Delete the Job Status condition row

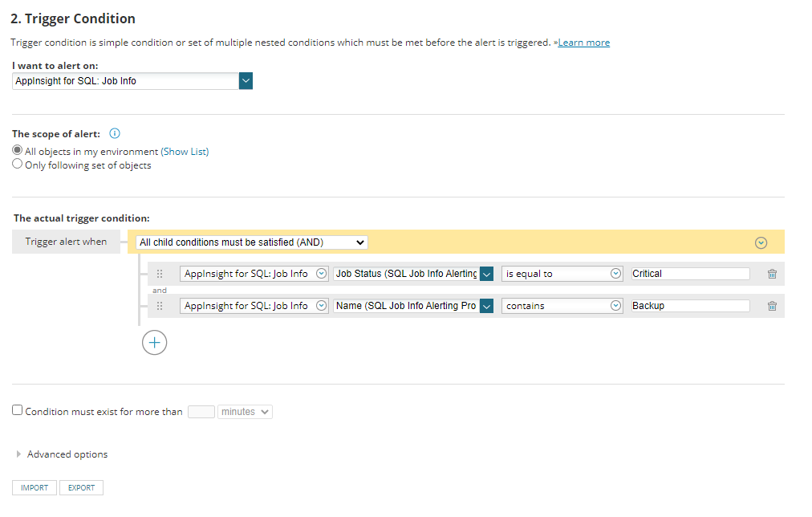point(772,274)
